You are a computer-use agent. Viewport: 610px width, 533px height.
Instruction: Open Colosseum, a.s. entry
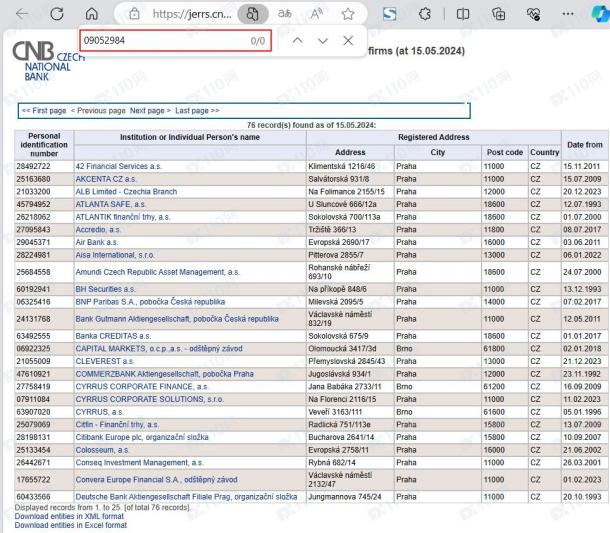pyautogui.click(x=102, y=450)
